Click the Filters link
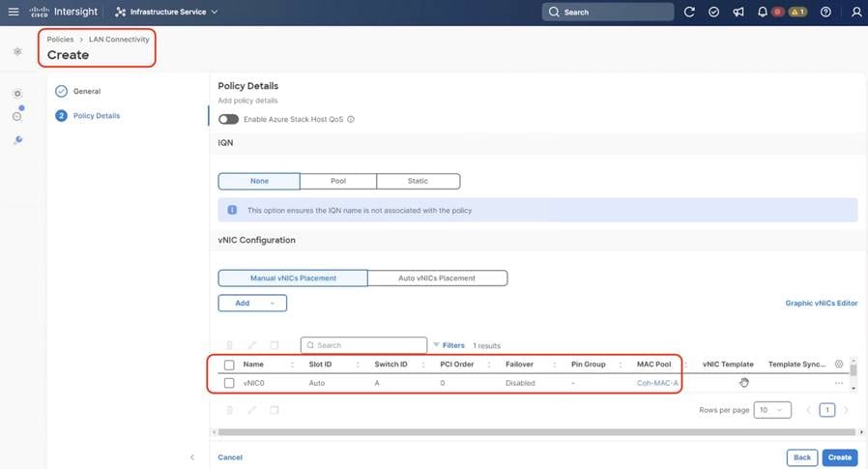Image resolution: width=868 pixels, height=469 pixels. (x=453, y=345)
